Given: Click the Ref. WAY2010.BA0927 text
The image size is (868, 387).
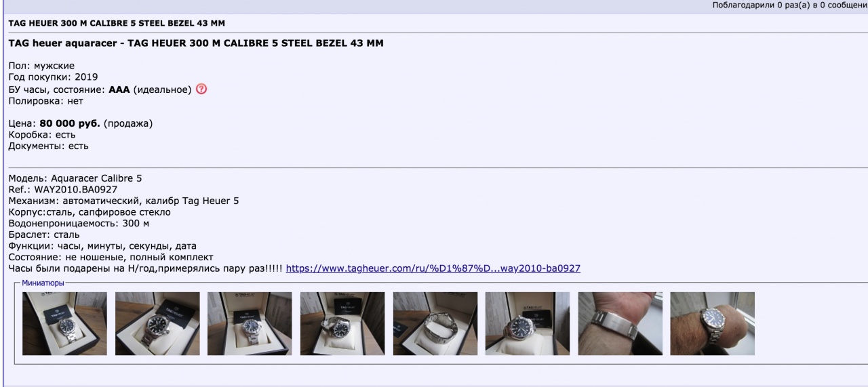Looking at the screenshot, I should [x=63, y=190].
